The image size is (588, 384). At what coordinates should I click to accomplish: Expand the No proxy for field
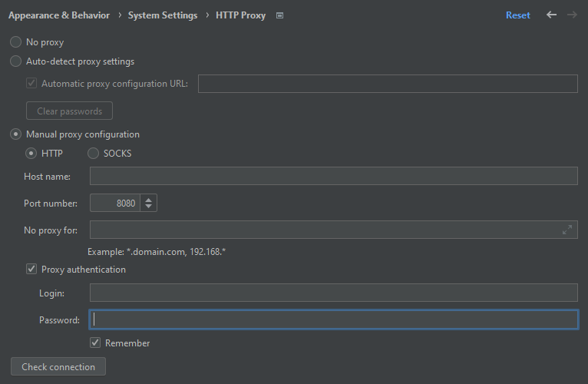click(x=567, y=230)
